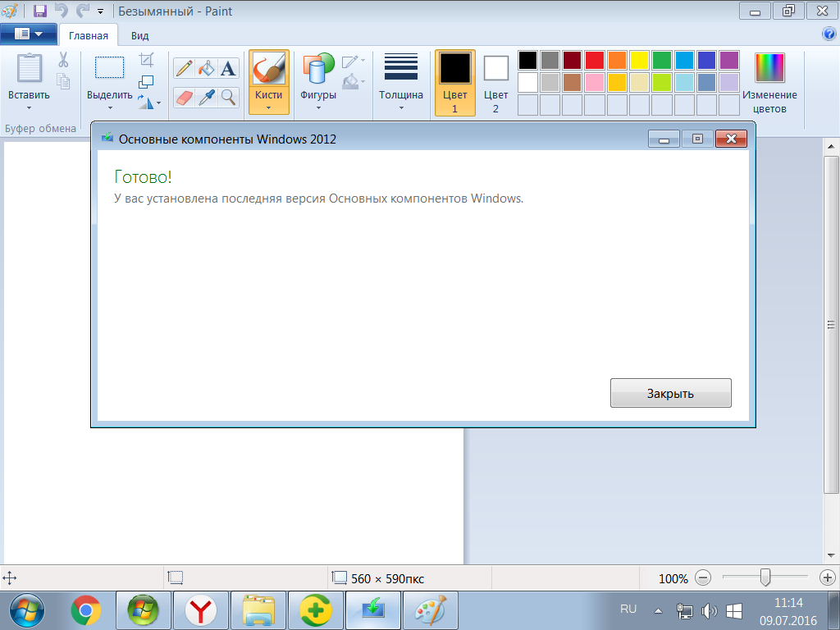Click the Paint palette taskbar button

tap(430, 610)
